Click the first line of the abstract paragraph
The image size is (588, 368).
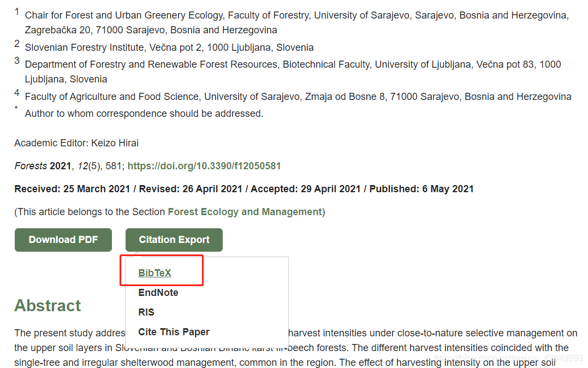pyautogui.click(x=295, y=333)
